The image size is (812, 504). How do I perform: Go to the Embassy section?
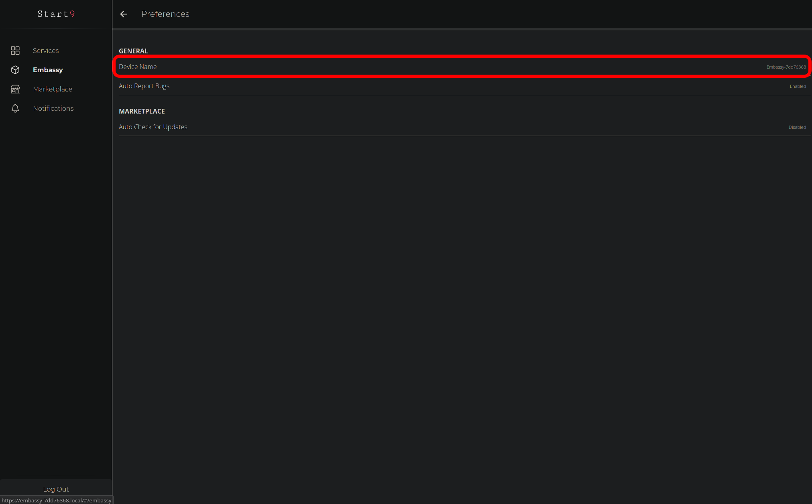coord(48,70)
